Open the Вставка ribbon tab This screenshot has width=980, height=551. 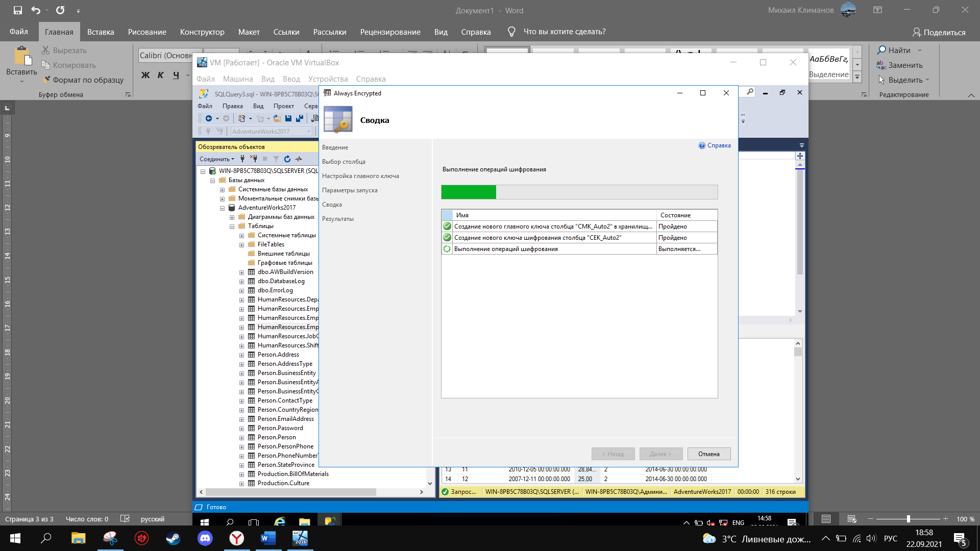101,32
